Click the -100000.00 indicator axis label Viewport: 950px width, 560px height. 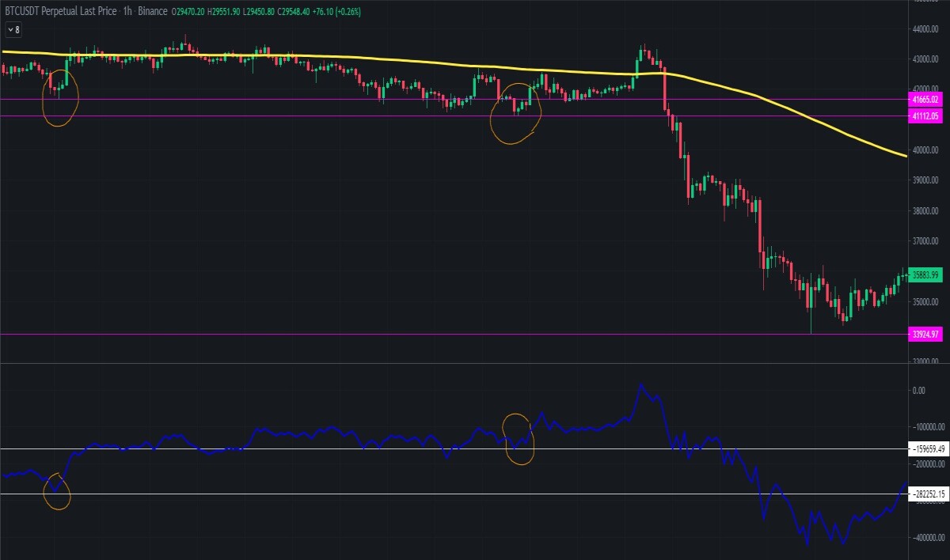point(928,427)
